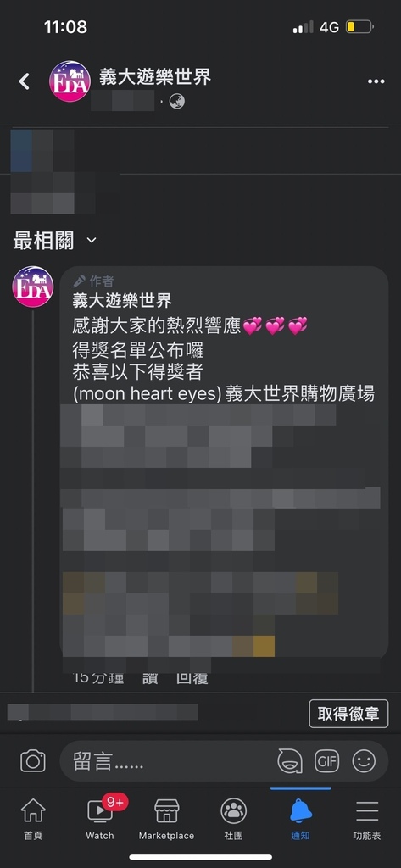Tap the globe public privacy icon

[x=176, y=102]
